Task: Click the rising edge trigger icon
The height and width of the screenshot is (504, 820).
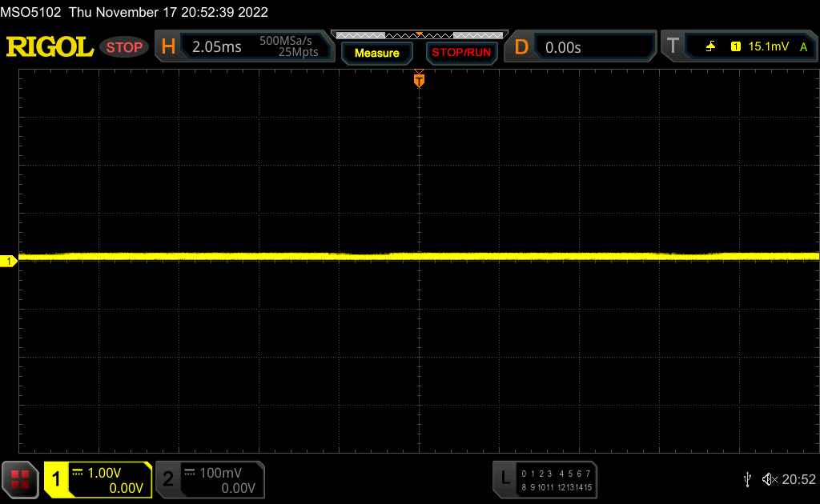Action: 710,46
